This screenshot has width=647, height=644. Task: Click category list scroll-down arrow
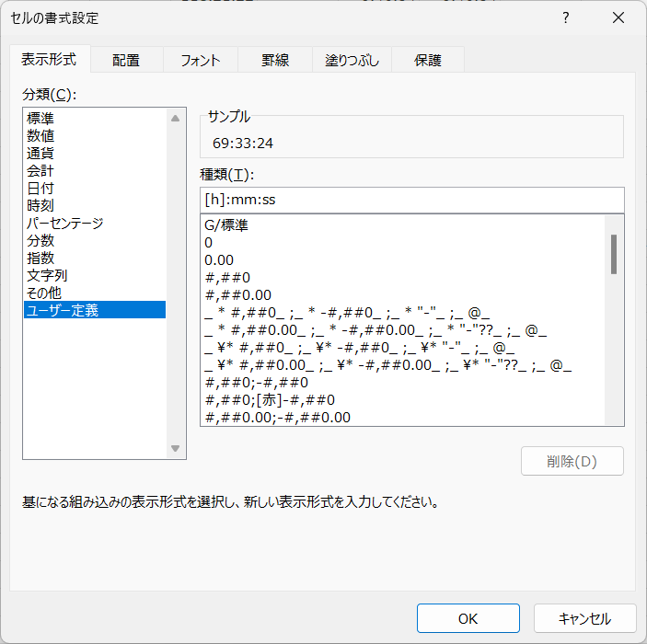coord(176,449)
